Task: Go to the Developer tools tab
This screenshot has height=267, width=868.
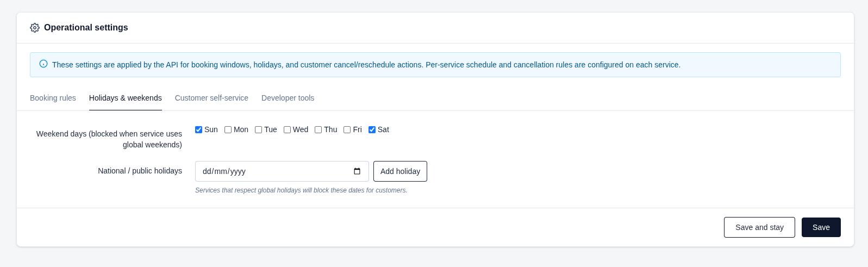Action: 288,98
